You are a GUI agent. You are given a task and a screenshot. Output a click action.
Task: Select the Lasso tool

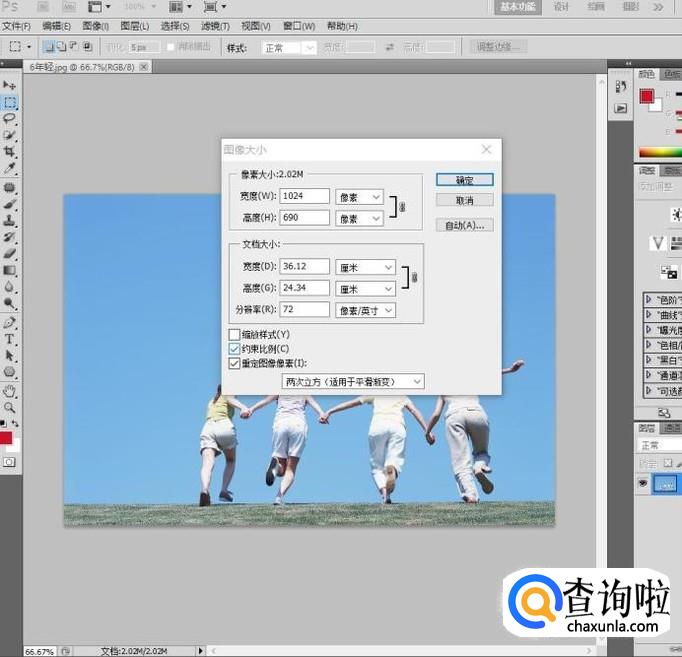(10, 118)
